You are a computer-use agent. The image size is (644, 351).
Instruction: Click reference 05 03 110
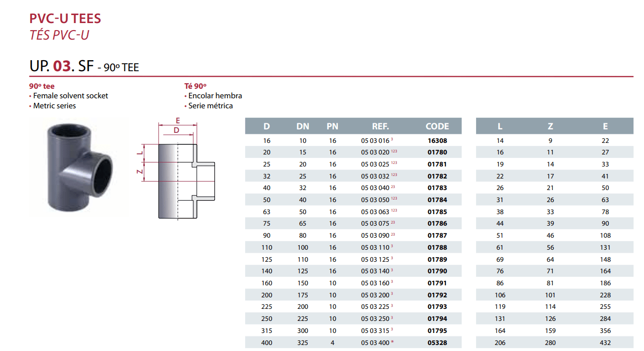point(375,248)
